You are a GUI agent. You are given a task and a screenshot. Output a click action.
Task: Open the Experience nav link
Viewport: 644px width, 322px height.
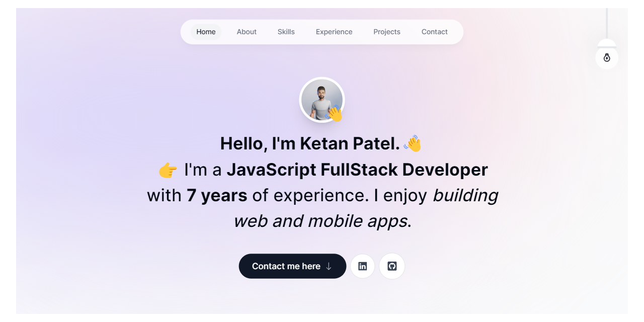coord(334,32)
